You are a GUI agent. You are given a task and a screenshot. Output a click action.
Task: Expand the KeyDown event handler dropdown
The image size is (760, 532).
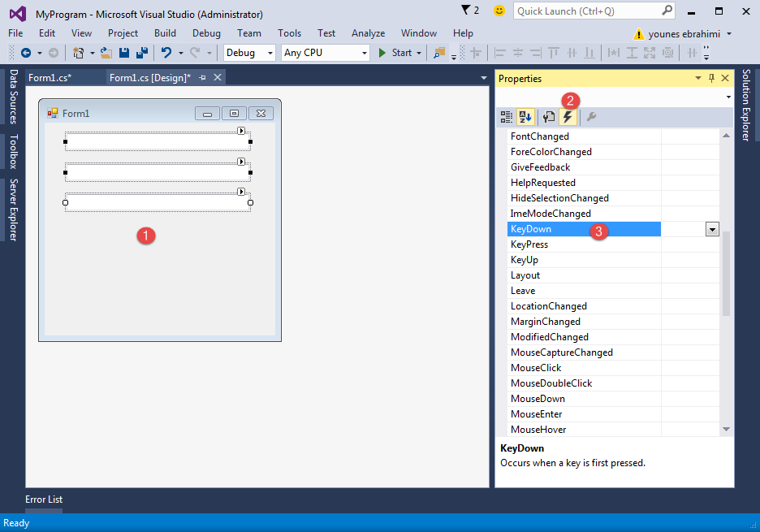pos(712,230)
